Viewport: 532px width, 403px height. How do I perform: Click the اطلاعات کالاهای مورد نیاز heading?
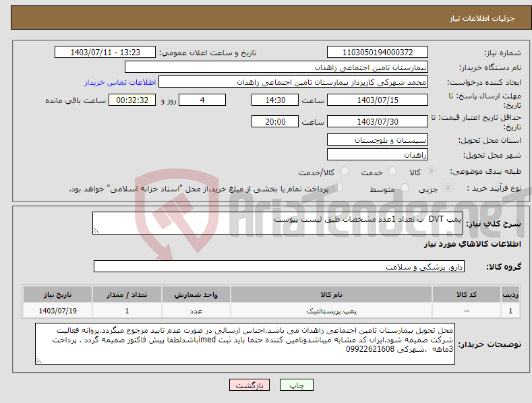click(472, 244)
